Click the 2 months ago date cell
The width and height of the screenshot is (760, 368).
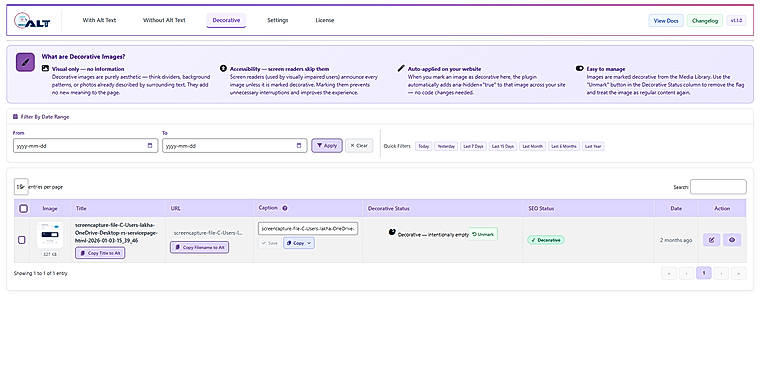(676, 240)
